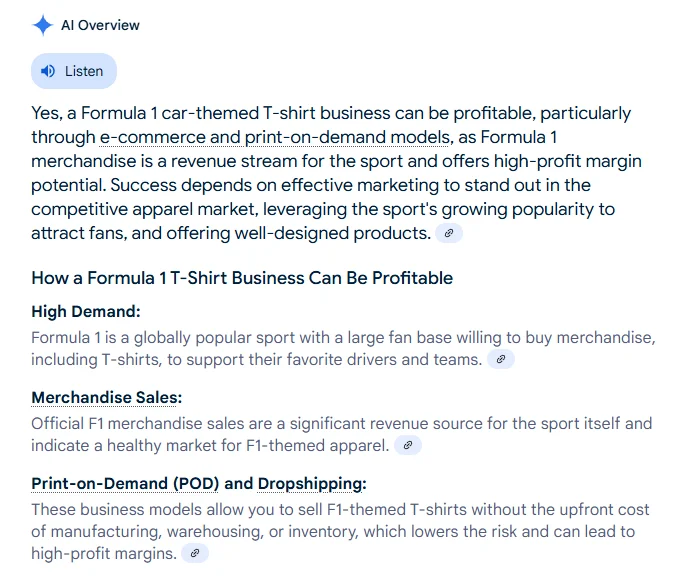686x578 pixels.
Task: Click the "AI Overview" label
Action: (x=100, y=25)
